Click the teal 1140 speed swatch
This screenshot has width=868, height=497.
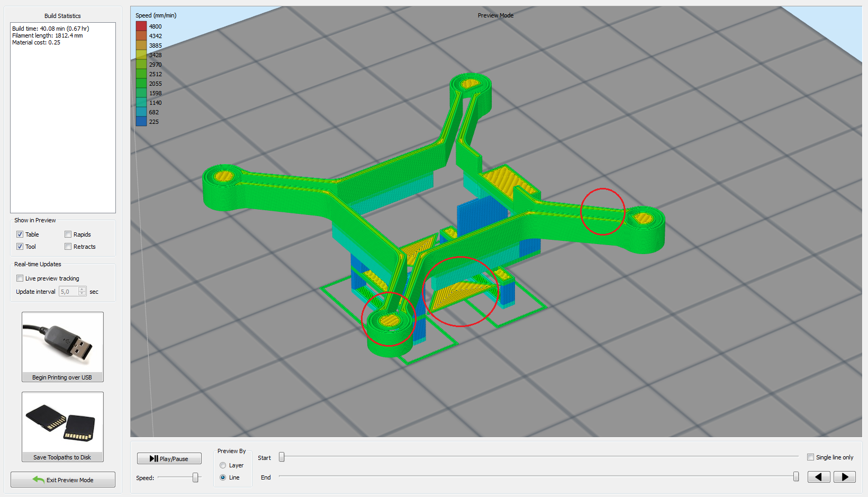pyautogui.click(x=141, y=102)
